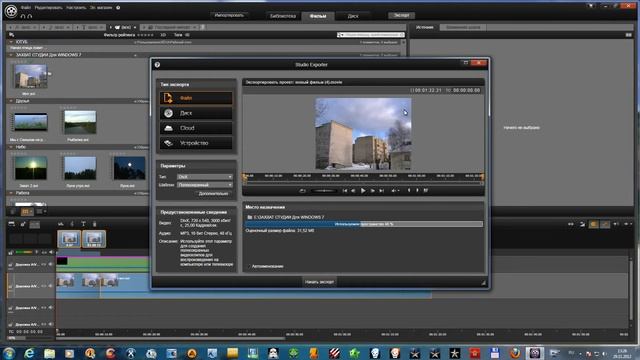This screenshot has width=640, height=360.
Task: Open the Настроить menu
Action: click(x=76, y=7)
